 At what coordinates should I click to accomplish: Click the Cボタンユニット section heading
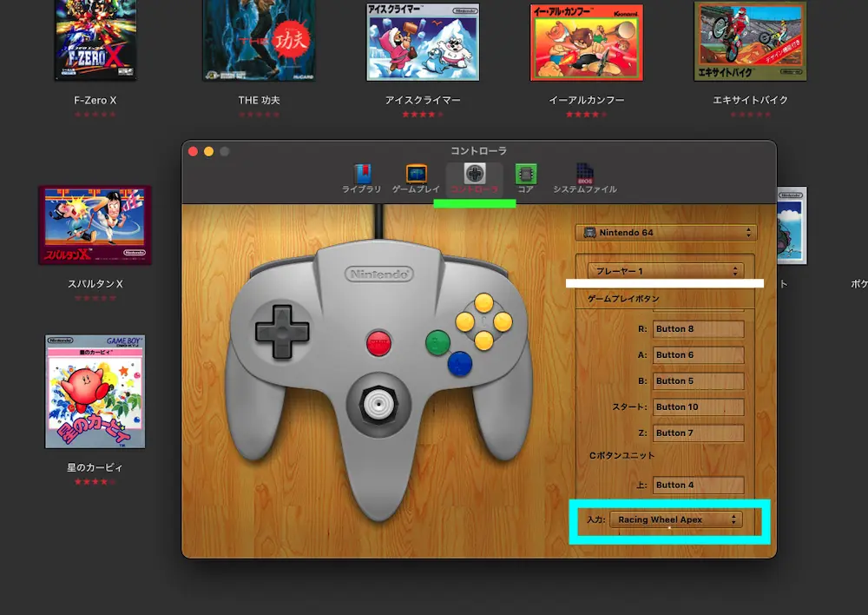click(621, 455)
